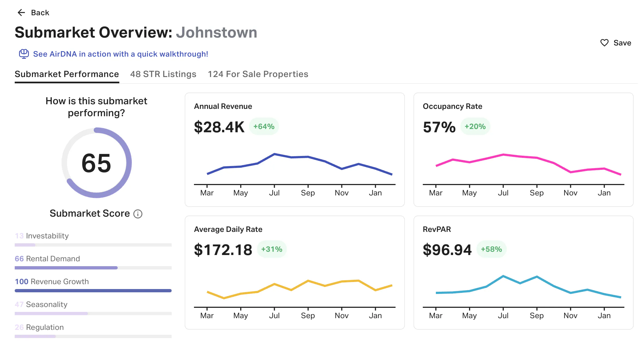Click the +20% occupancy change badge
The height and width of the screenshot is (350, 644).
coord(475,127)
